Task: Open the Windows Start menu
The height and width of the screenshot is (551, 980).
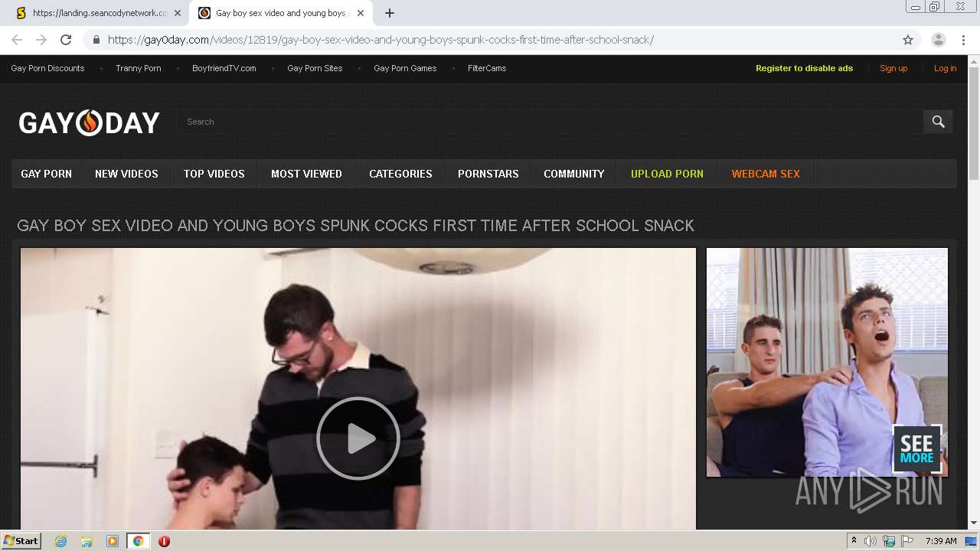Action: tap(21, 540)
